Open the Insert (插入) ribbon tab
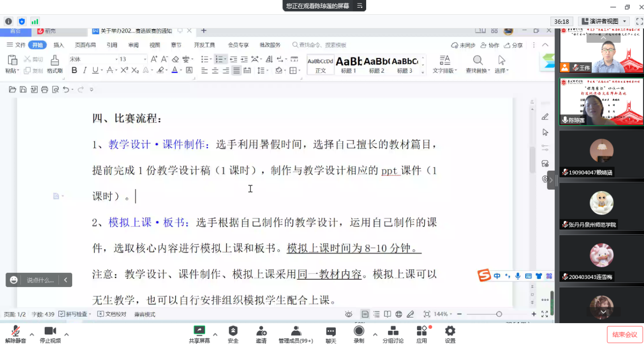Screen dimensions: 644x345 click(x=59, y=45)
